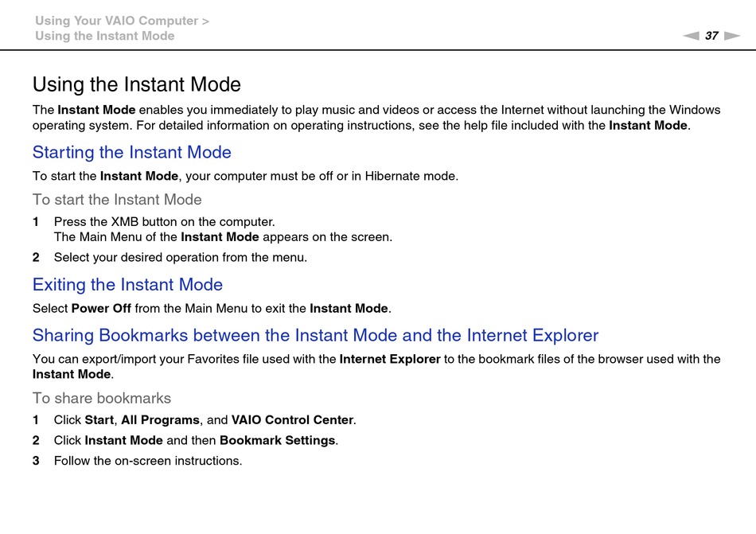Select the main title 'Using the Instant Mode'
Screen dimensions: 756x534
coord(136,84)
